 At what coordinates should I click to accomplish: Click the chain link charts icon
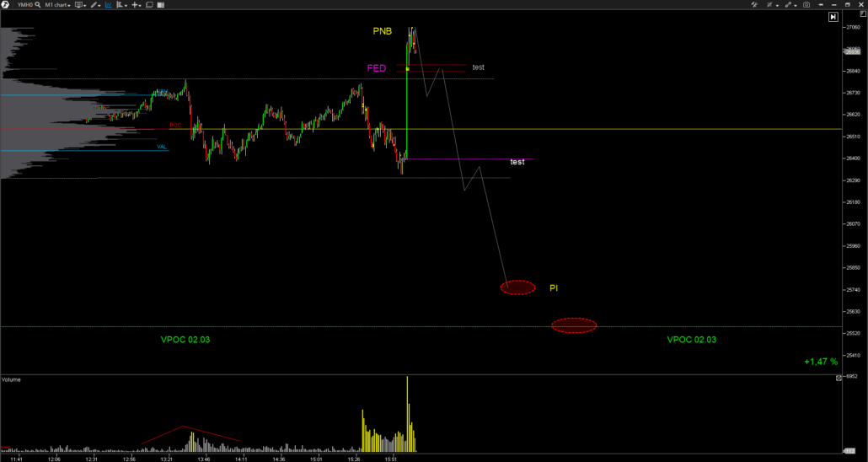pos(788,4)
